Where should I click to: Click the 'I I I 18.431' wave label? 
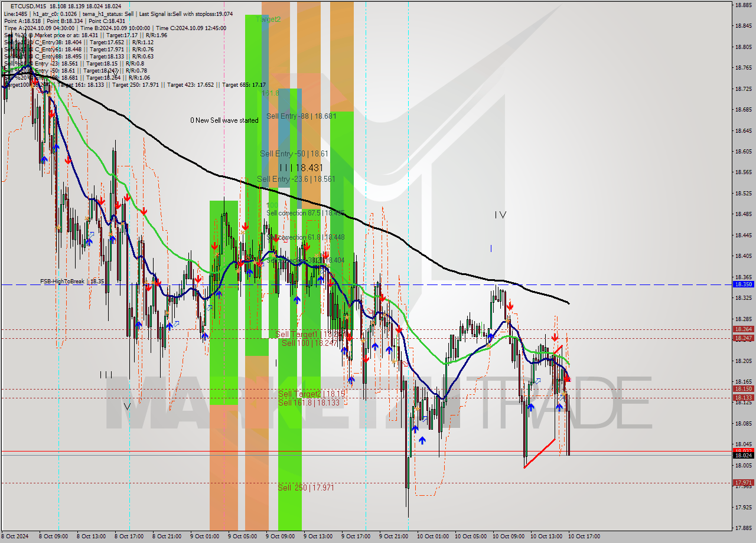301,168
